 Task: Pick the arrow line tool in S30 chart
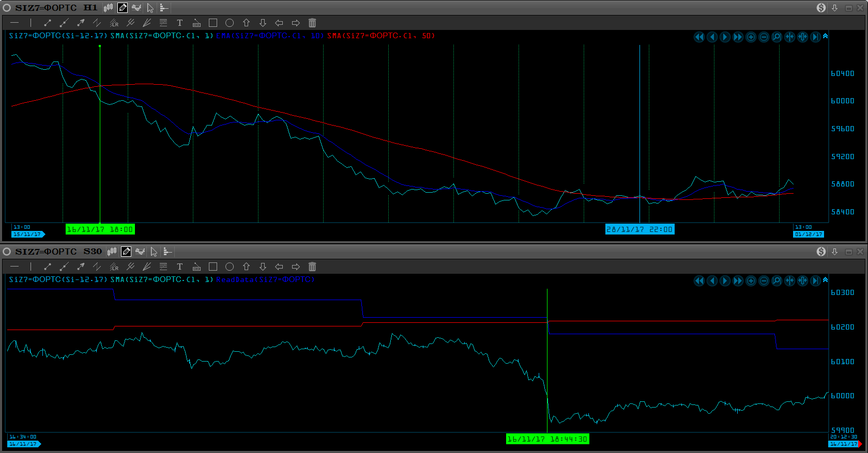click(x=81, y=267)
